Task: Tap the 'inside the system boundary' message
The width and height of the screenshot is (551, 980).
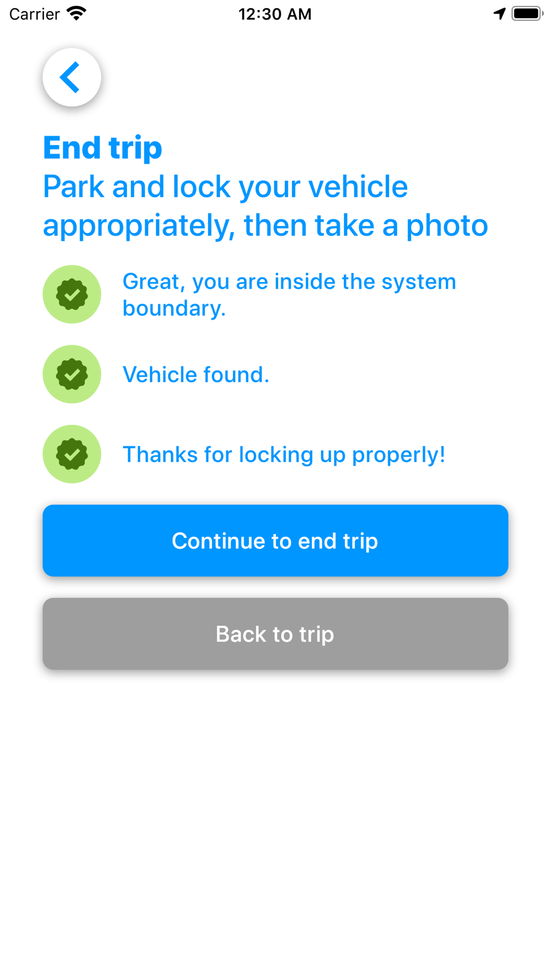Action: coord(289,295)
